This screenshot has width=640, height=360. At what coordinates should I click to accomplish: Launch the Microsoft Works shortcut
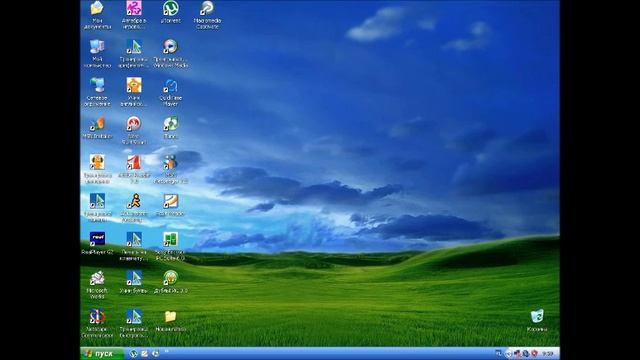pos(97,278)
